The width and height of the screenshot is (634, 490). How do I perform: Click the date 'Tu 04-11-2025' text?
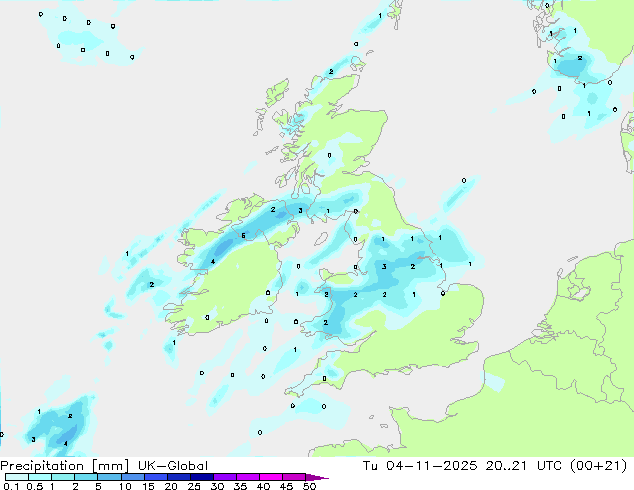coord(420,466)
